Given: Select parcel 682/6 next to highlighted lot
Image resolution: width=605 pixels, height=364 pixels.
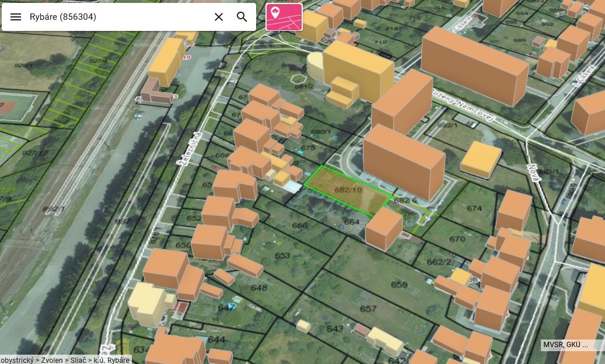Looking at the screenshot, I should (x=405, y=200).
